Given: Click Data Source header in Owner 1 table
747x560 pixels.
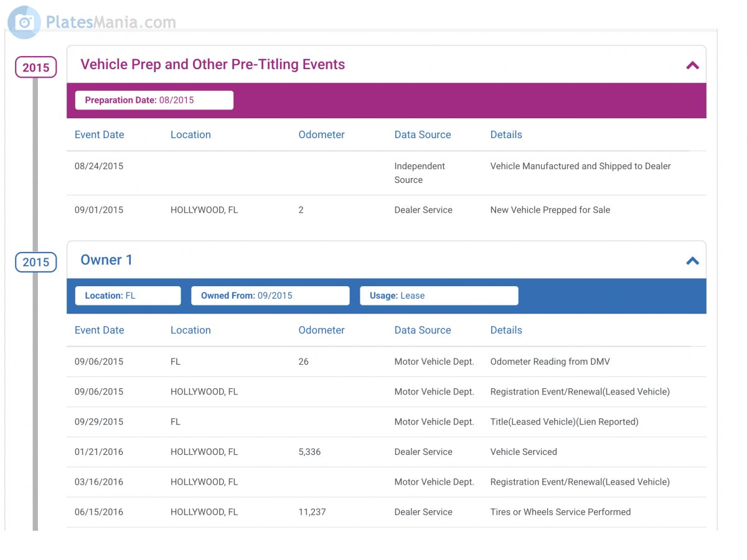Looking at the screenshot, I should [x=422, y=330].
